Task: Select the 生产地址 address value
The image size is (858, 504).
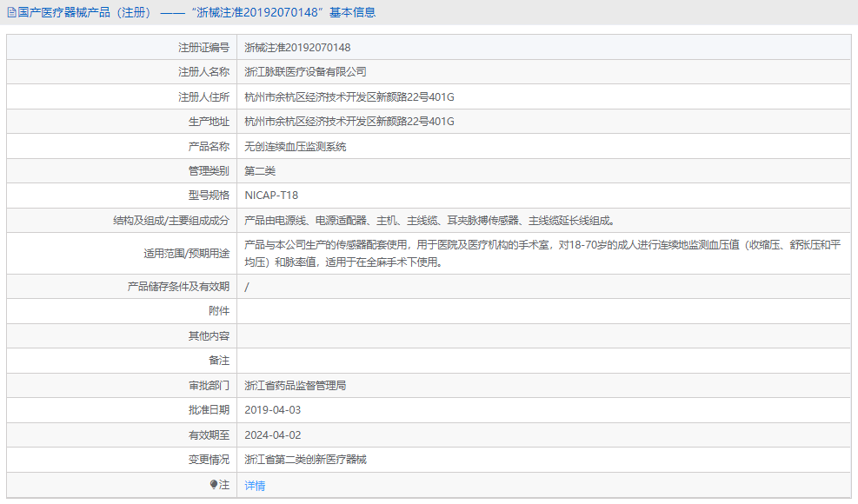Action: click(349, 122)
